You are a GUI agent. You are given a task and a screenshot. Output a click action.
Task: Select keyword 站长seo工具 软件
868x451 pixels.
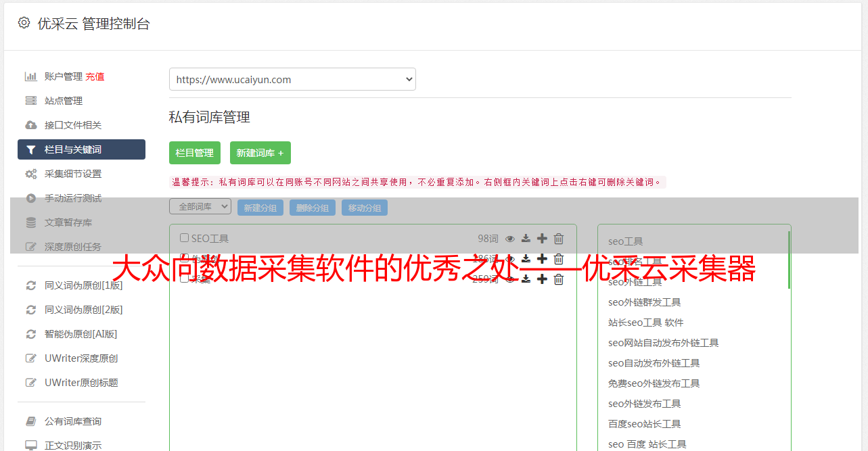tap(646, 323)
